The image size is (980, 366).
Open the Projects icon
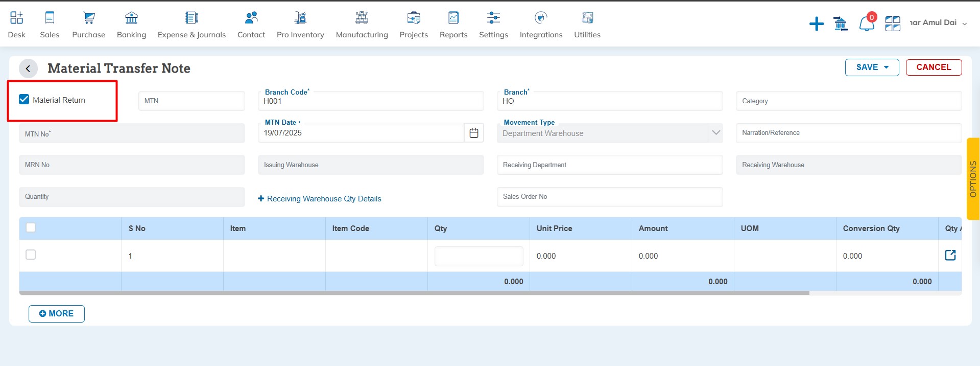pos(414,18)
